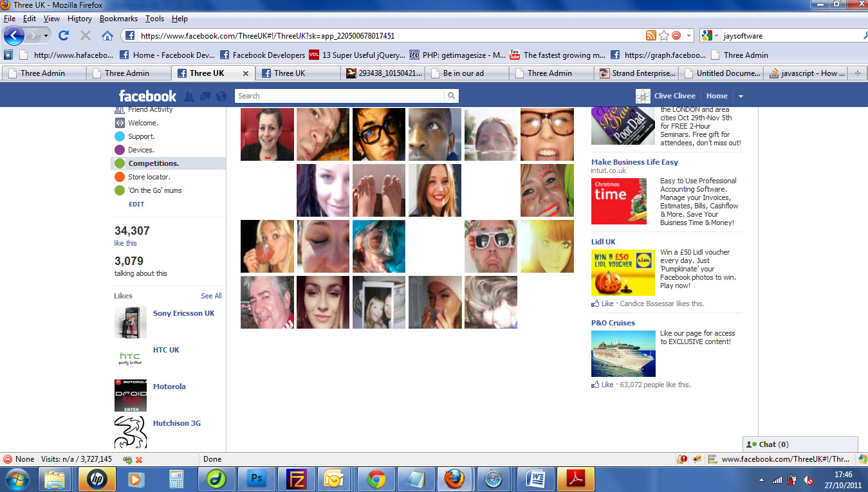Open Facebook notifications globe icon
This screenshot has height=492, width=868.
pos(221,96)
